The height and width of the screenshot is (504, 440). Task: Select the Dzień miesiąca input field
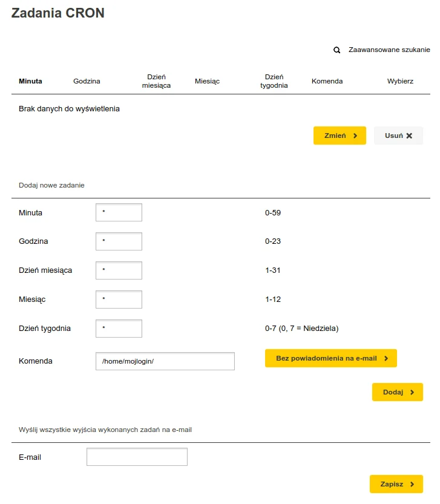tap(119, 270)
